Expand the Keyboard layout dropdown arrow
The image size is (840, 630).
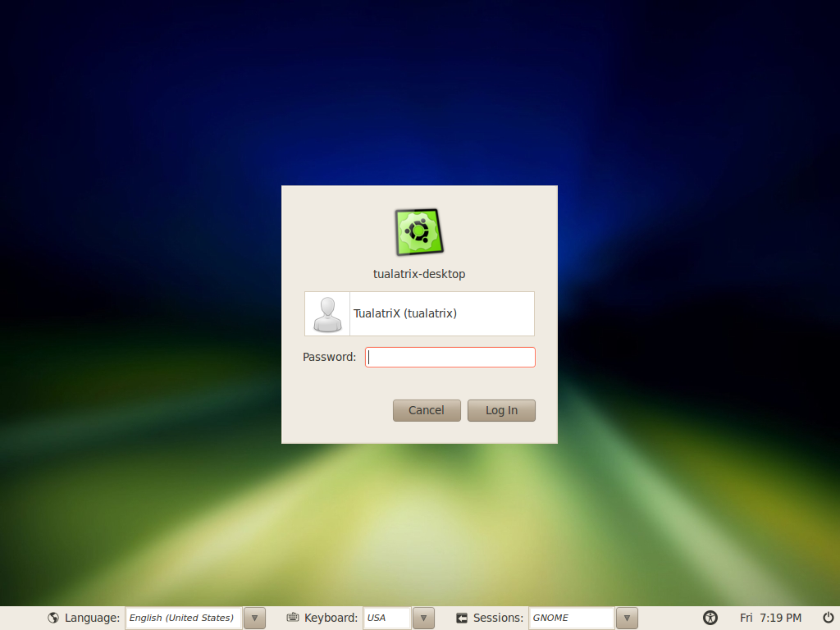tap(423, 619)
